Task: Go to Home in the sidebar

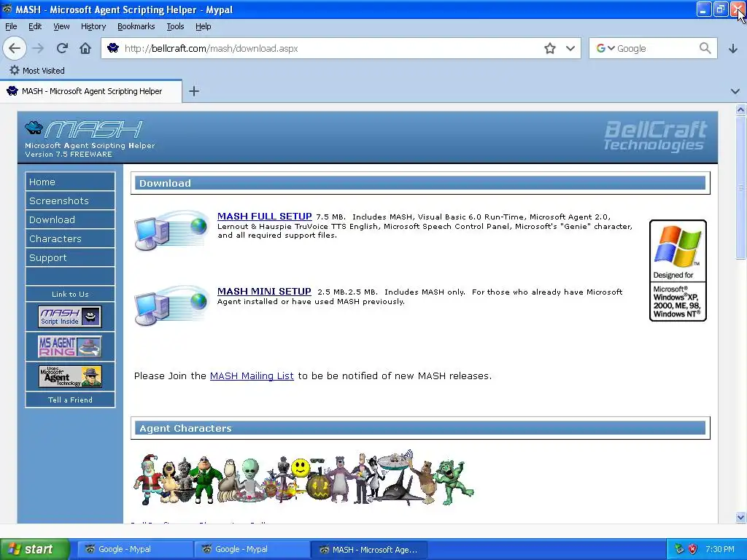Action: (x=70, y=182)
